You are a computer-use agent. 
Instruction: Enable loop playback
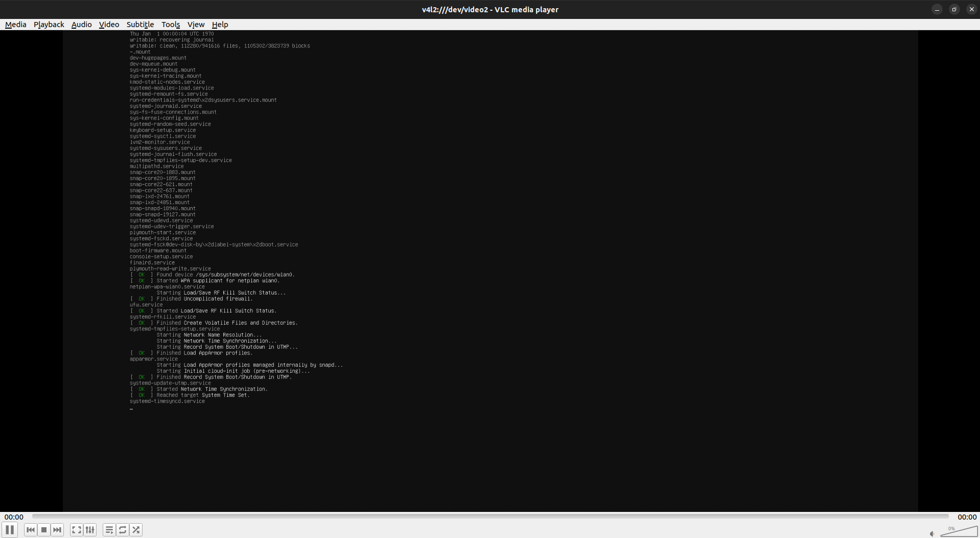(x=122, y=530)
